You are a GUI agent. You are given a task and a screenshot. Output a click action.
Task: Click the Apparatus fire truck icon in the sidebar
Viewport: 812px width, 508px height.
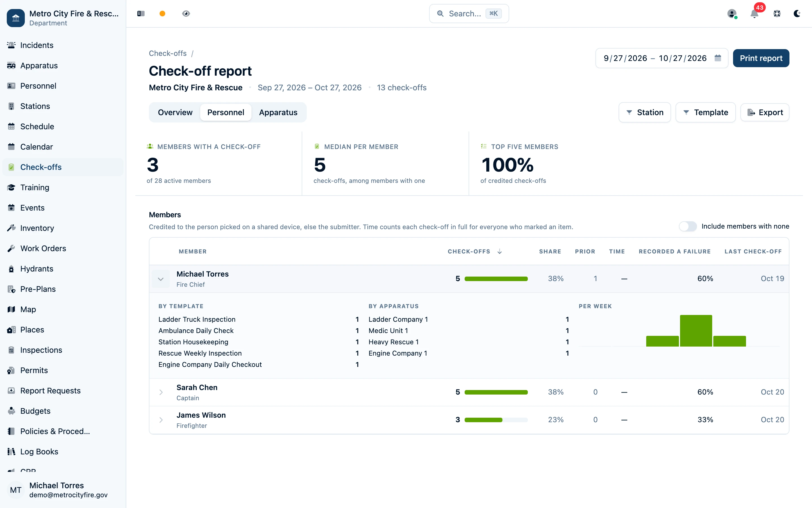point(11,65)
